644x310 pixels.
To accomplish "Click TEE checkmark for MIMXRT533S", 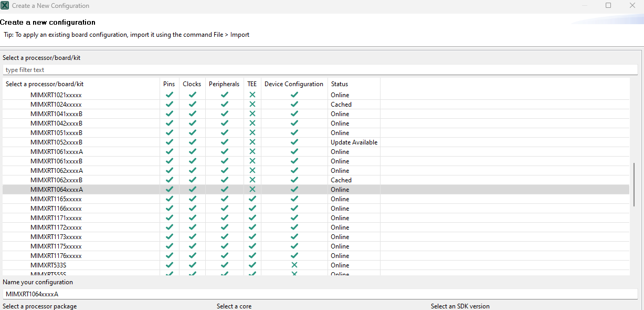I will coord(252,265).
